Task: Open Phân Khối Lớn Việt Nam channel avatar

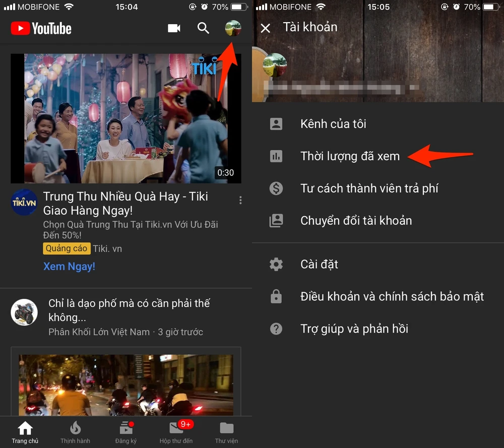Action: pos(24,312)
